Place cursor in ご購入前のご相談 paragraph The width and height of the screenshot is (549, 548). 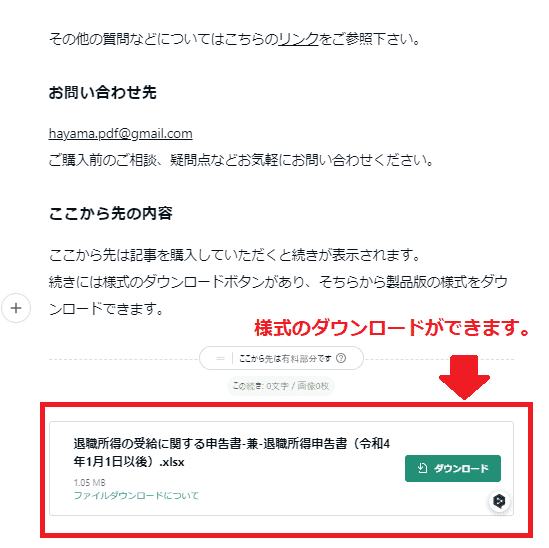click(x=241, y=160)
